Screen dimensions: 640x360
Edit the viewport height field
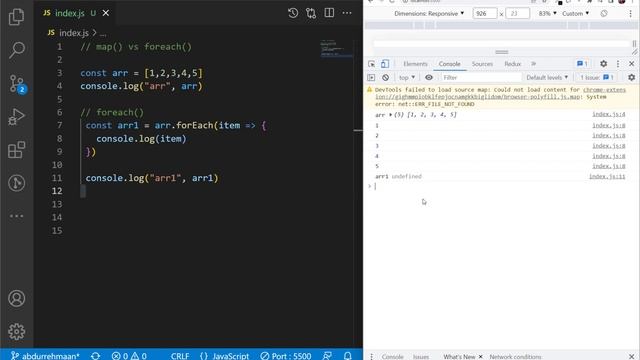click(x=518, y=13)
